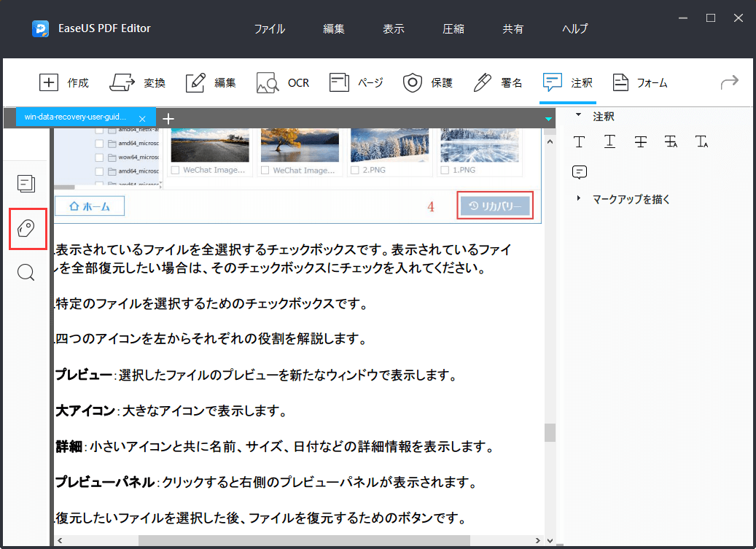Image resolution: width=756 pixels, height=549 pixels.
Task: Open the document search panel
Action: tap(26, 272)
